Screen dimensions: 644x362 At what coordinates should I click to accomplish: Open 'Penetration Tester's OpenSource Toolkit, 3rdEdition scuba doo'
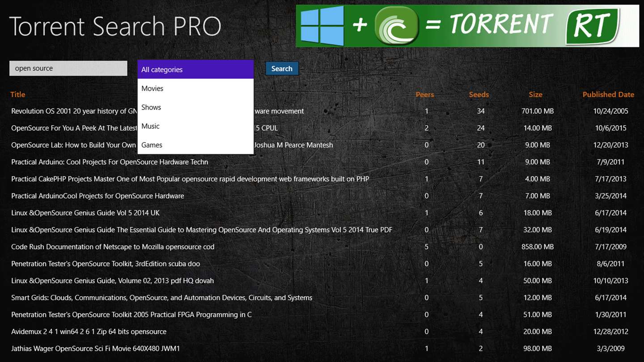[x=106, y=264]
